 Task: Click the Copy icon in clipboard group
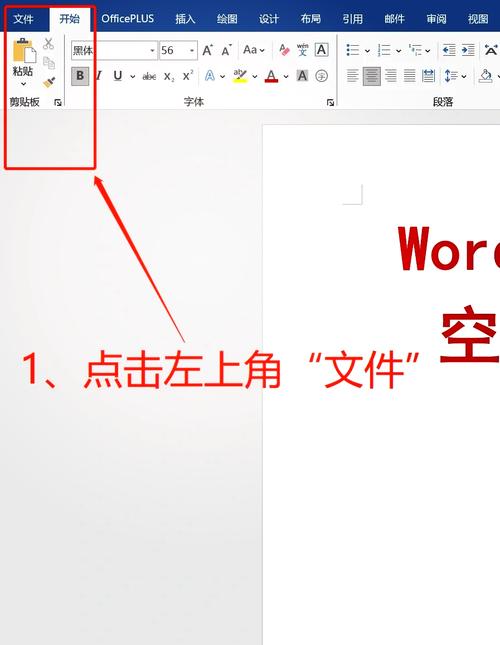49,63
